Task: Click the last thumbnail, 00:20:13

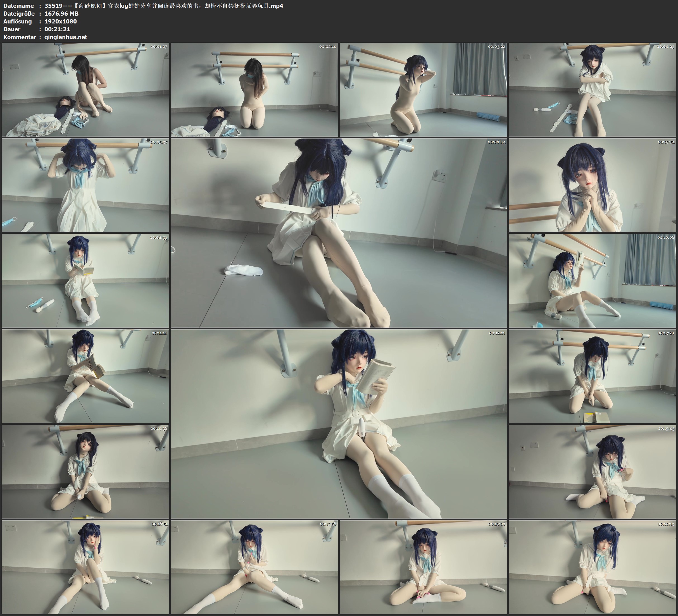Action: 592,567
